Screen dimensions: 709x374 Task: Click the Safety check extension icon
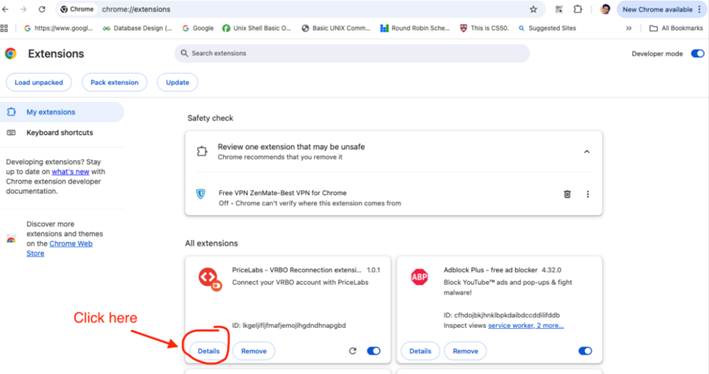pyautogui.click(x=202, y=151)
